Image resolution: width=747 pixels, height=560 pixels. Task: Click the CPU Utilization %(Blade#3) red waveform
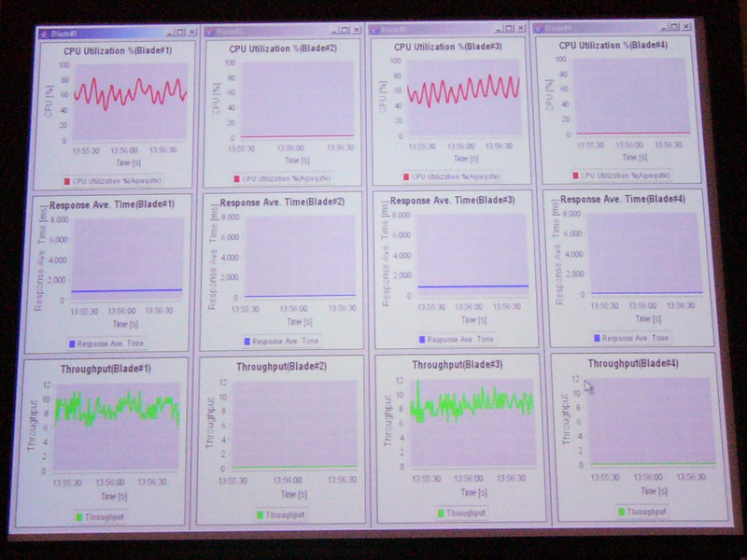[463, 90]
